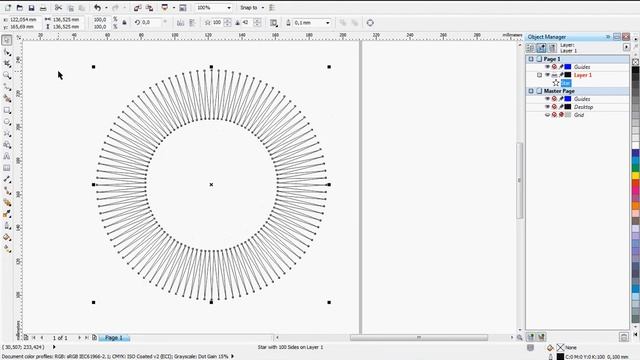Select the Basic Shapes tool
The width and height of the screenshot is (640, 360).
pyautogui.click(x=7, y=145)
